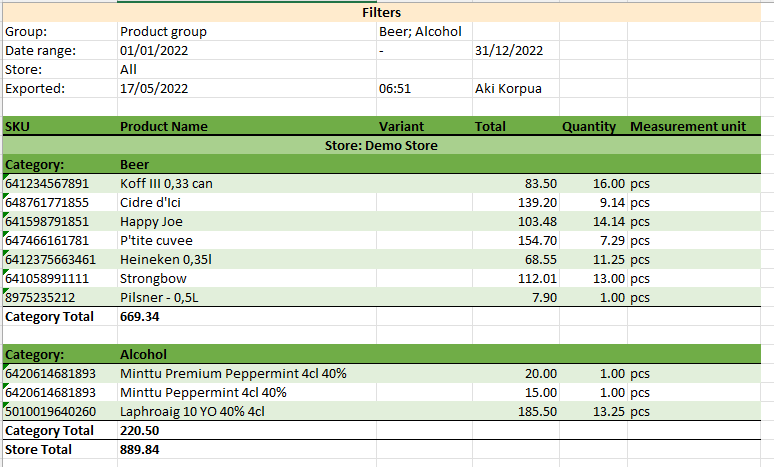Image resolution: width=774 pixels, height=467 pixels.
Task: Click the Product Name column header
Action: [x=164, y=127]
